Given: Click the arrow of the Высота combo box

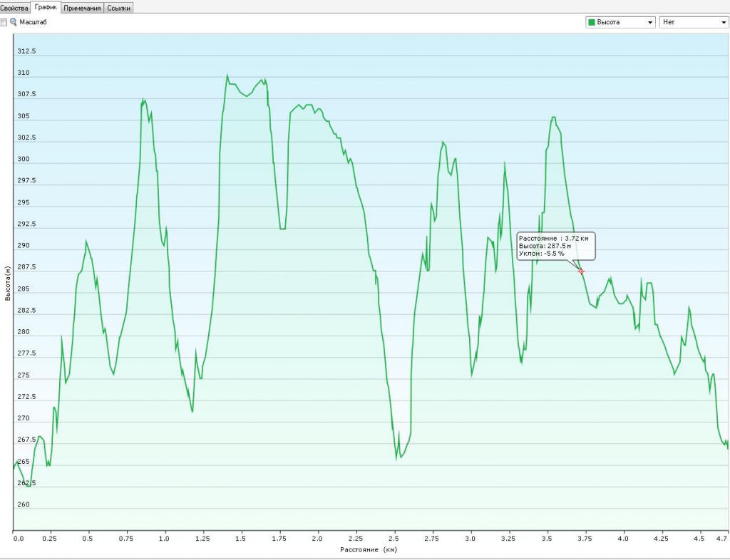Looking at the screenshot, I should click(x=650, y=23).
